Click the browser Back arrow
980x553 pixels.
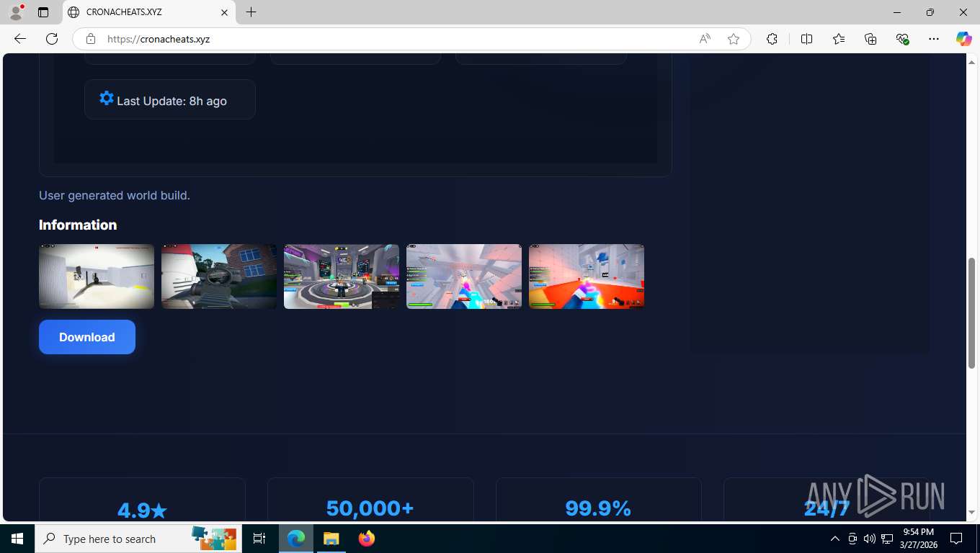[x=20, y=39]
